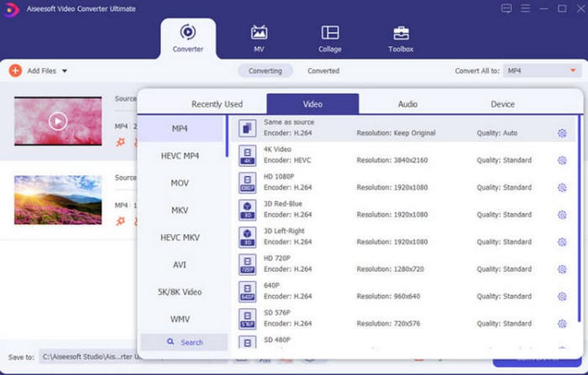This screenshot has width=588, height=375.
Task: Select 5K/8K Video format
Action: pos(180,292)
